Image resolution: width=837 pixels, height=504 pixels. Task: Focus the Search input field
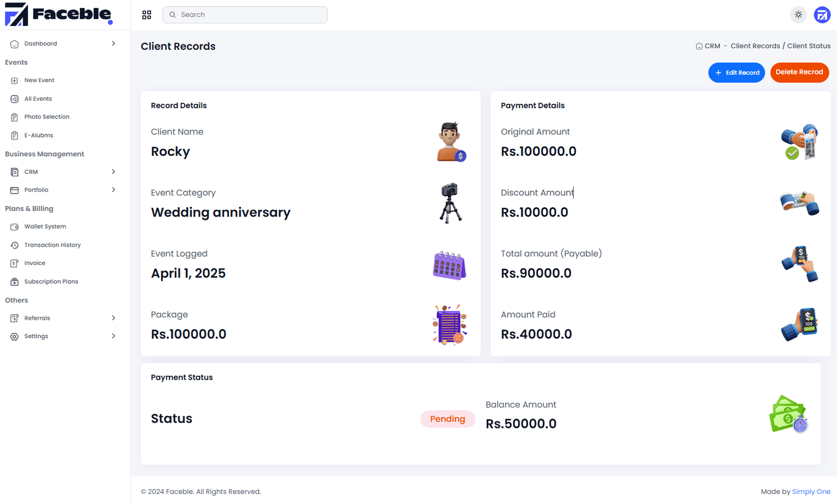pyautogui.click(x=249, y=15)
